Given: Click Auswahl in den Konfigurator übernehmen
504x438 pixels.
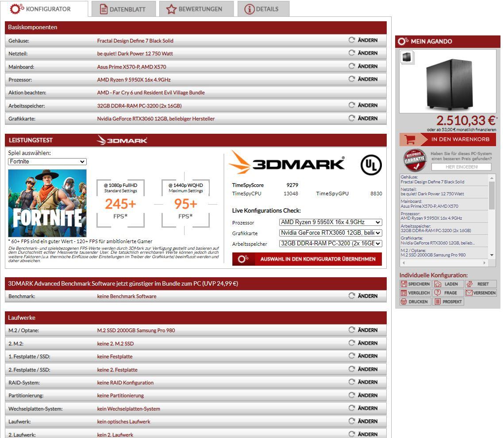Looking at the screenshot, I should click(x=307, y=259).
